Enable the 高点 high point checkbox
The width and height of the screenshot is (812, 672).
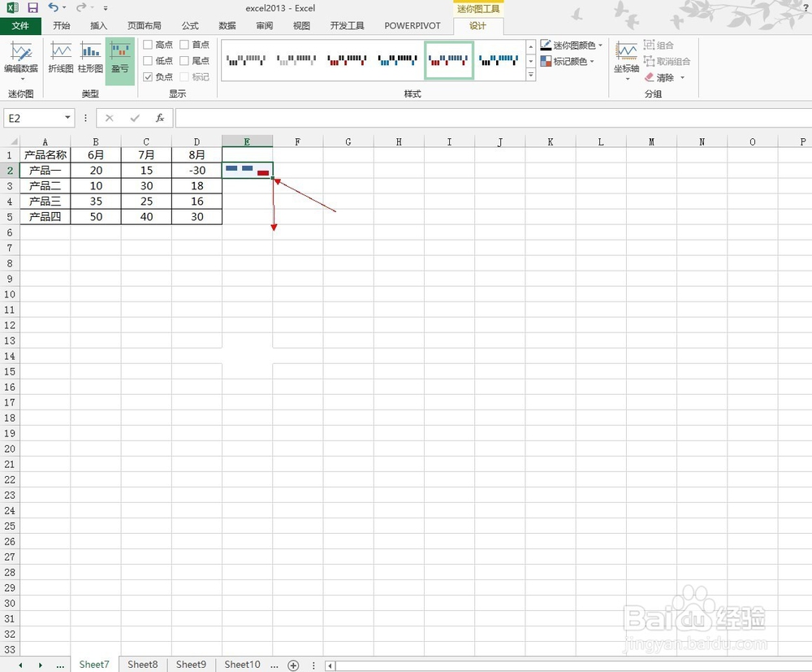147,44
